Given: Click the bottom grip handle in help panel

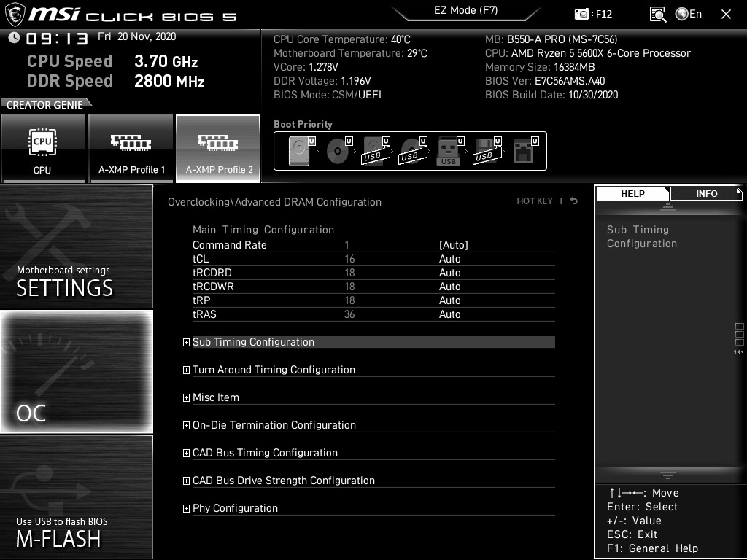Looking at the screenshot, I should point(668,475).
